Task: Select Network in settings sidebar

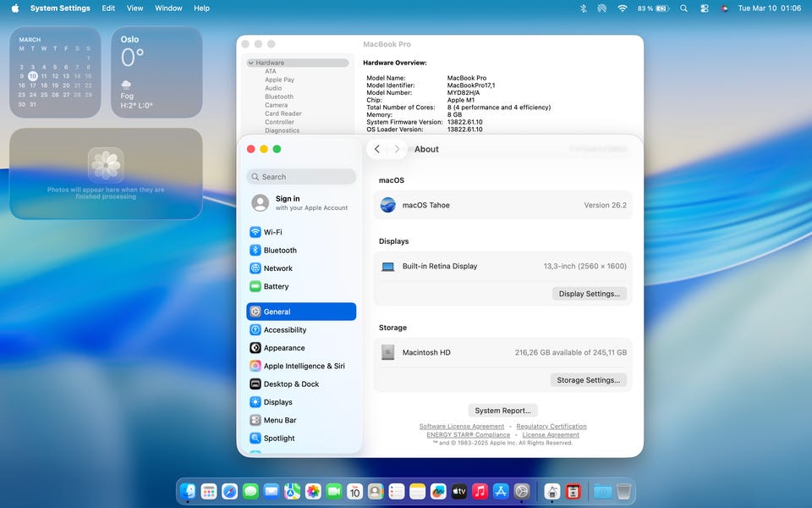Action: [x=277, y=268]
